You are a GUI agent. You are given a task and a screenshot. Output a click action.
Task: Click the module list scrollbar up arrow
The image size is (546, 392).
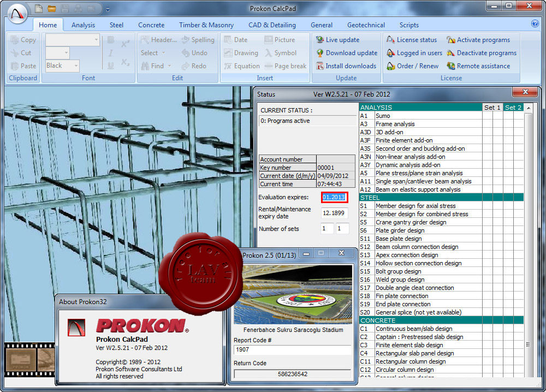tap(528, 108)
